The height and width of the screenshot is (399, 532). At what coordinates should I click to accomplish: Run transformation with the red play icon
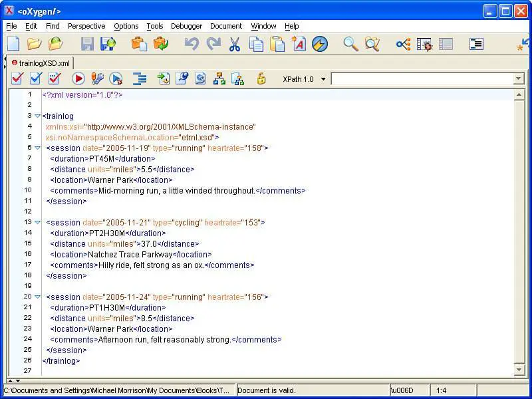(x=78, y=78)
